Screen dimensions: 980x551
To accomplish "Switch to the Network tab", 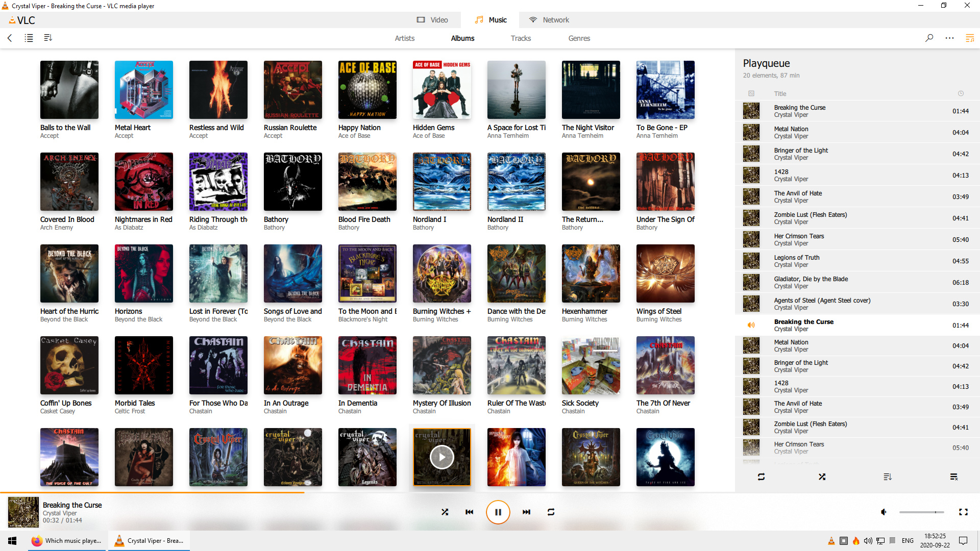I will (549, 20).
